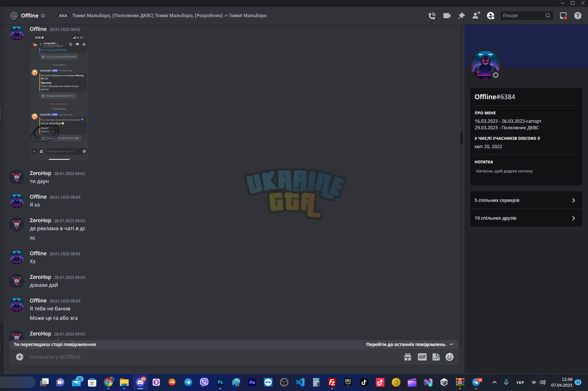Click the Offline username at 09:02 image message

tap(38, 29)
